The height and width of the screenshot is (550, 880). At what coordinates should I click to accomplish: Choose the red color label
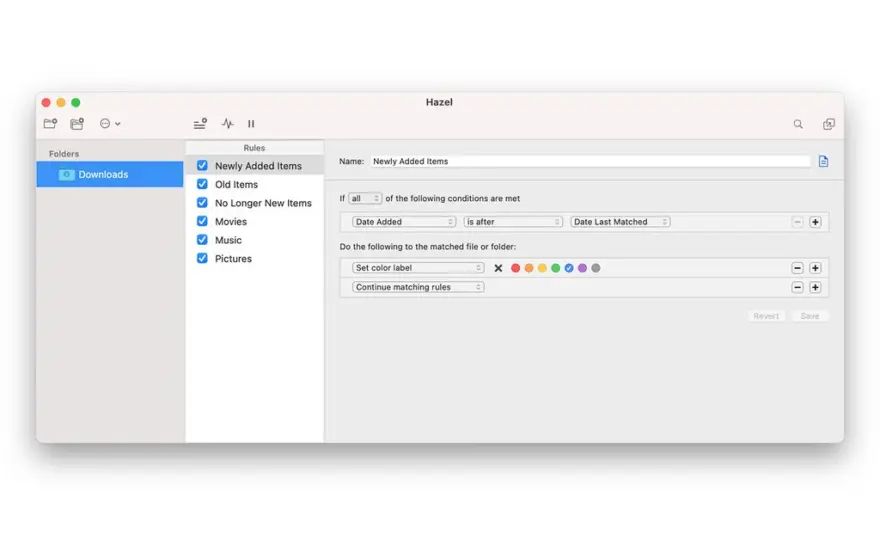[515, 268]
